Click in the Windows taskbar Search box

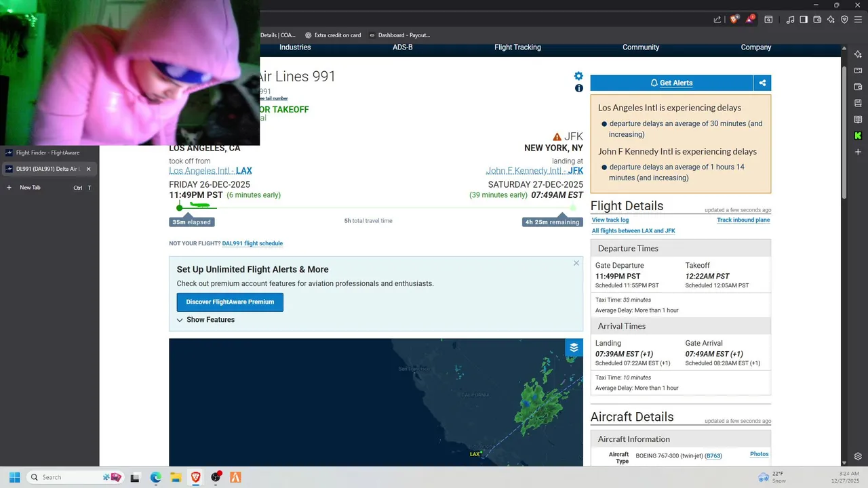click(x=75, y=477)
